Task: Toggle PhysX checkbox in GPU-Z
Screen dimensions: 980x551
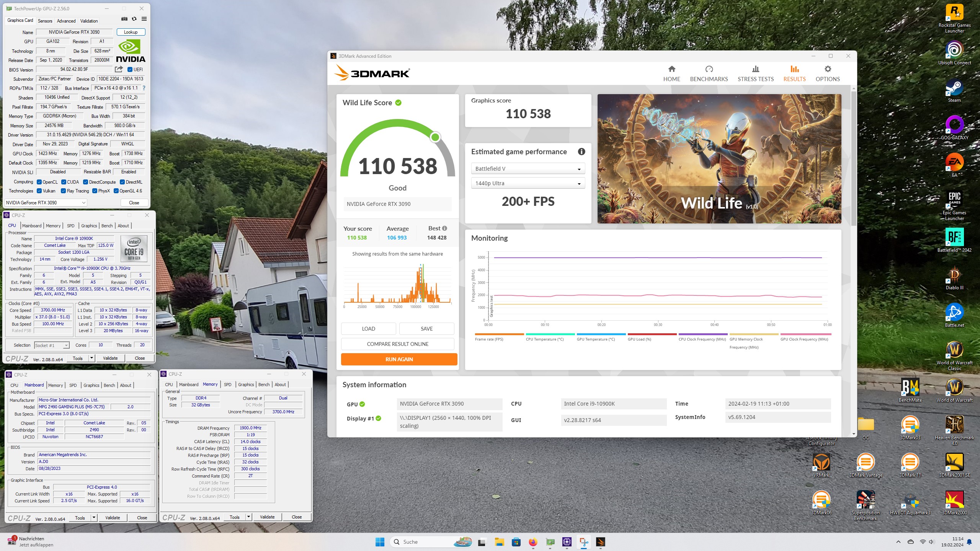Action: [95, 191]
